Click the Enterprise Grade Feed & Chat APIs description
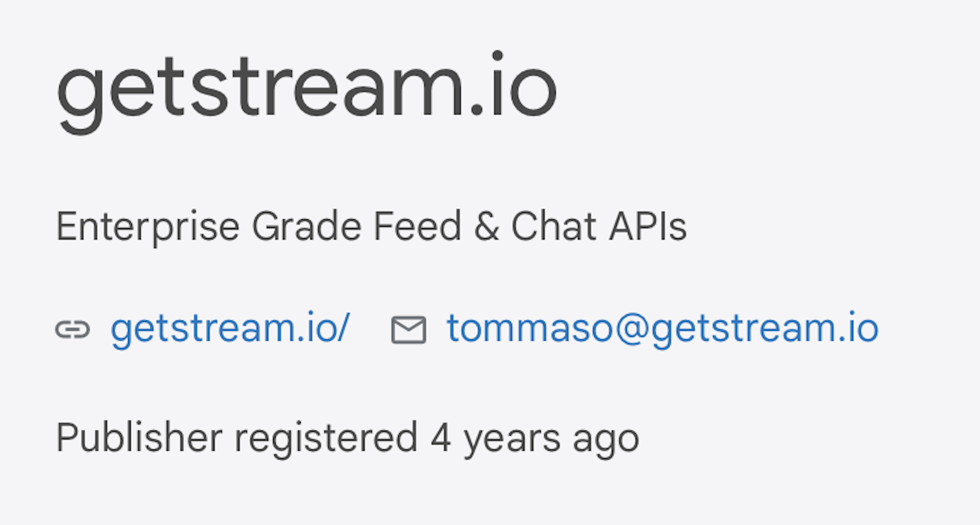Viewport: 980px width, 525px height. click(x=371, y=227)
